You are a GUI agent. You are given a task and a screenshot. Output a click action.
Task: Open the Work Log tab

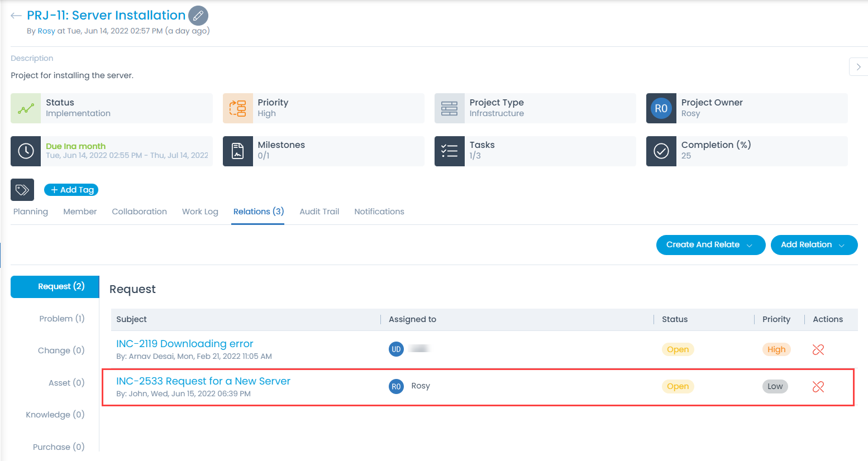(x=200, y=211)
